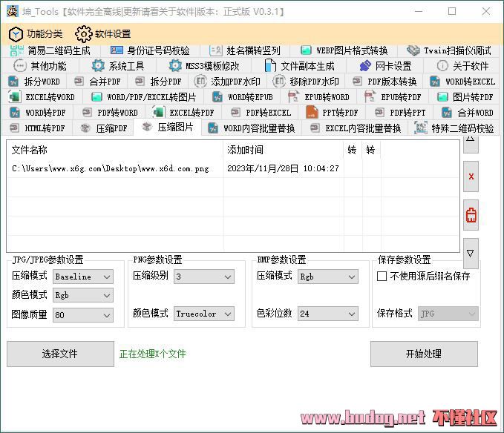Screen dimensions: 504x433
Task: Toggle 不使用源后缀名保存 checkbox
Action: point(382,276)
